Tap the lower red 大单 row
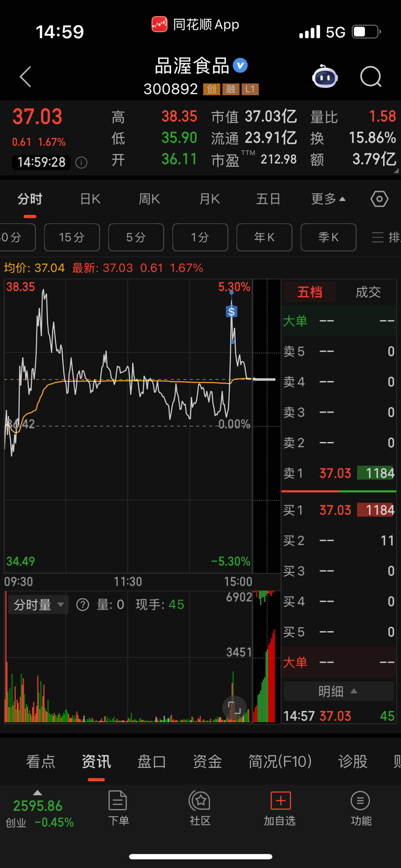 (338, 662)
